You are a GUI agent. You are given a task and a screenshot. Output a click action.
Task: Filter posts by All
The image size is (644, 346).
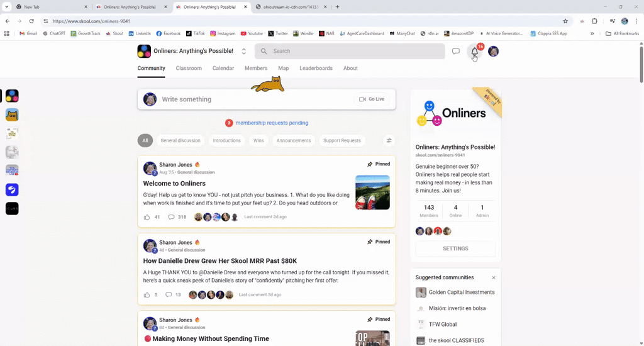(145, 140)
